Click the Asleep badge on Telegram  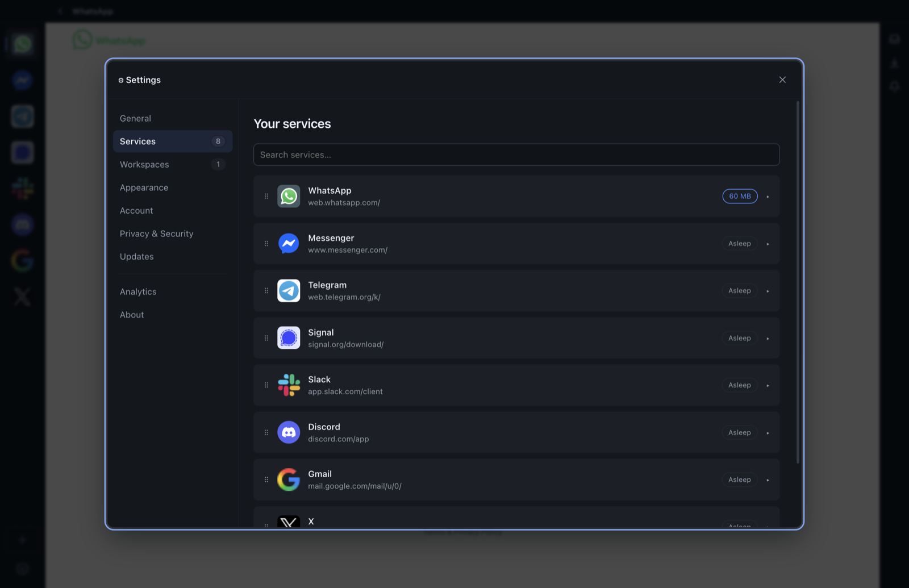pyautogui.click(x=740, y=290)
